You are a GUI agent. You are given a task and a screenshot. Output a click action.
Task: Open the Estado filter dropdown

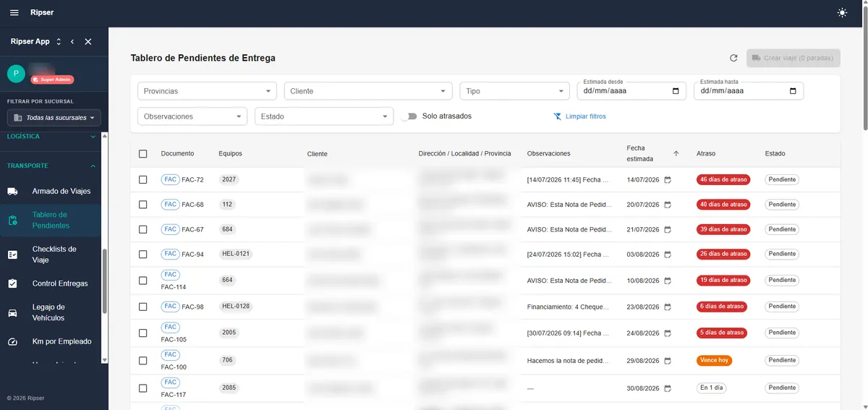[x=324, y=116]
